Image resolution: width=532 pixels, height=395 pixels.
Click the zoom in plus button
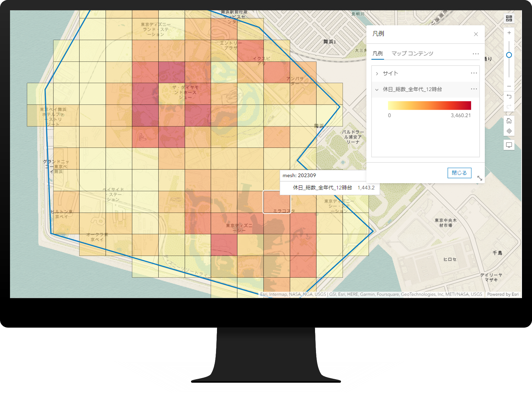[x=509, y=33]
